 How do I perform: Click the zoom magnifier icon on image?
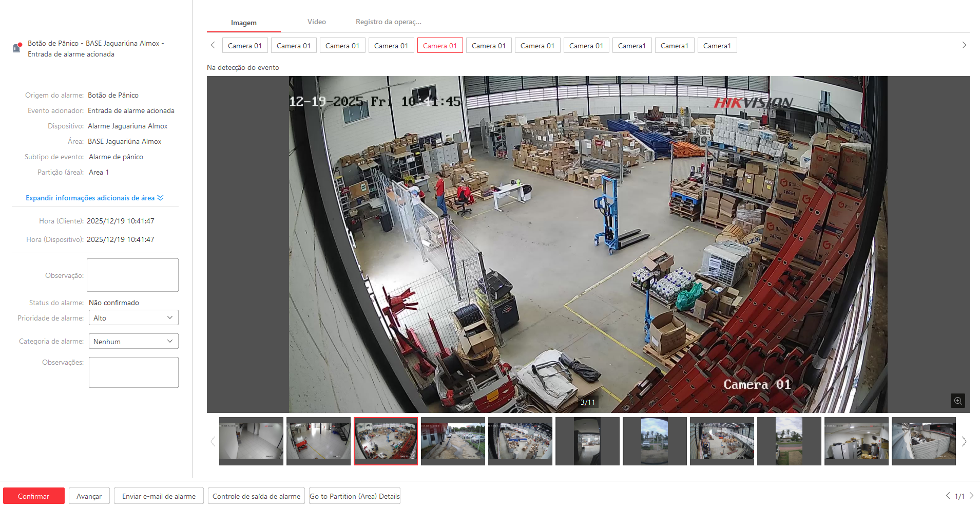[957, 401]
